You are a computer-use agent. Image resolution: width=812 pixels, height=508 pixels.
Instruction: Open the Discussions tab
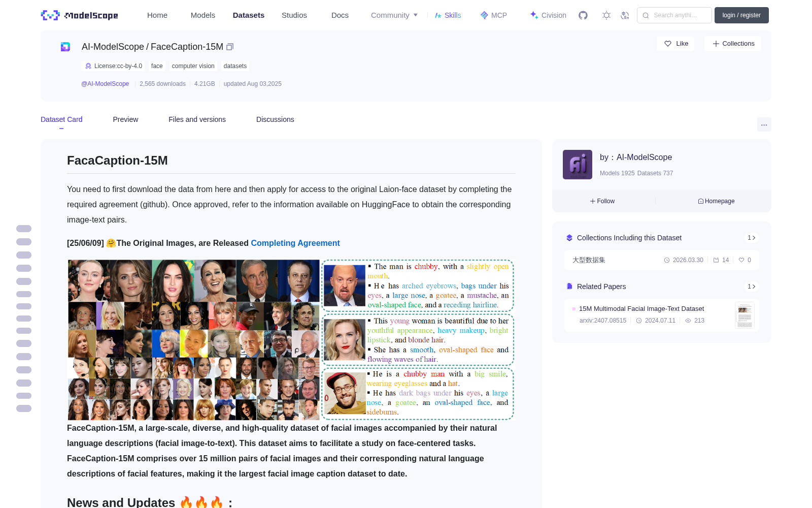[x=275, y=119]
